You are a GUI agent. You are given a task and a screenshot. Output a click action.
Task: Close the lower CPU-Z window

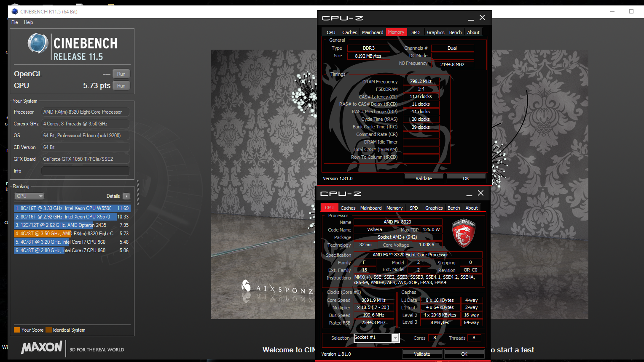(x=481, y=193)
